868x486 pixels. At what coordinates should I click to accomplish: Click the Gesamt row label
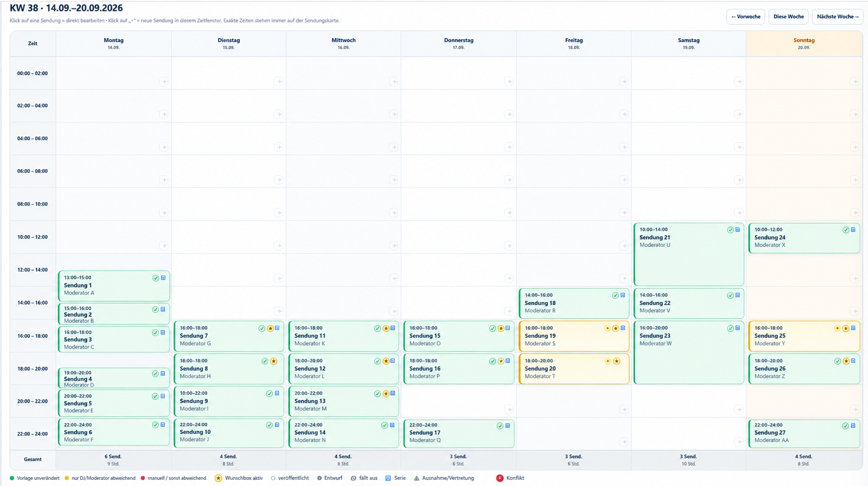pos(33,459)
